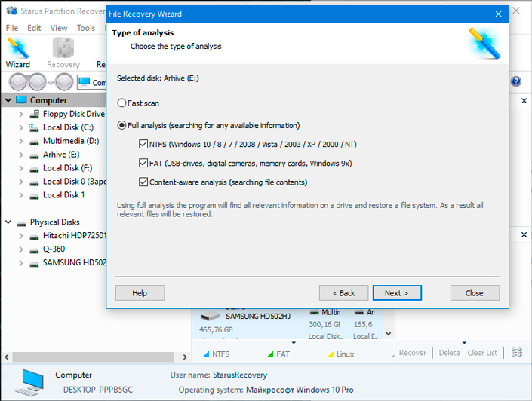Click the FAT legend entry
This screenshot has width=532, height=401.
278,354
